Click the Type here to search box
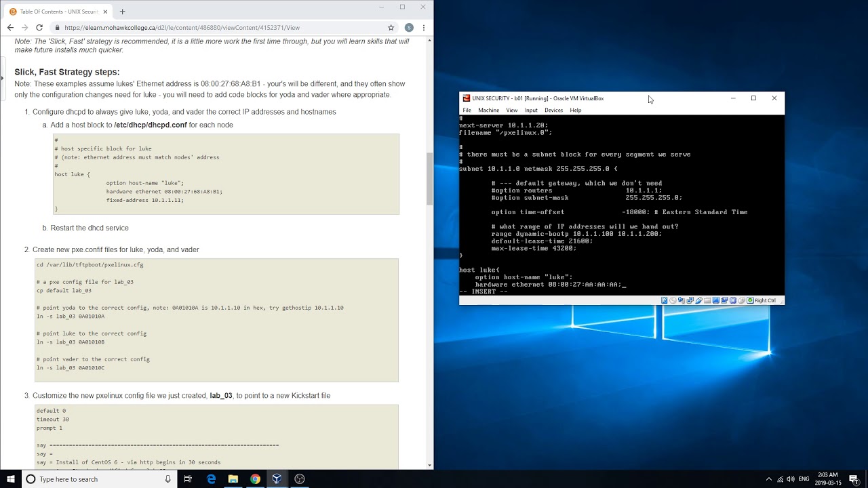Viewport: 868px width, 488px height. pyautogui.click(x=100, y=479)
